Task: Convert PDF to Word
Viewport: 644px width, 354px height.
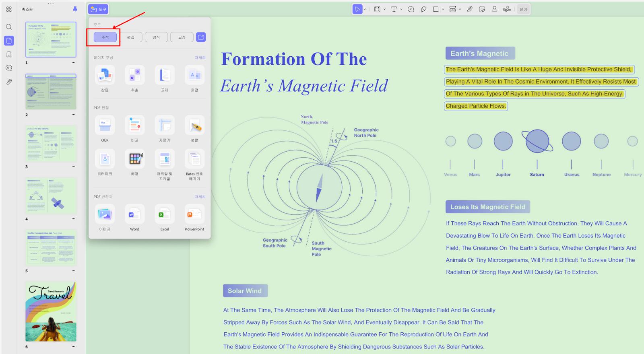Action: click(x=134, y=214)
